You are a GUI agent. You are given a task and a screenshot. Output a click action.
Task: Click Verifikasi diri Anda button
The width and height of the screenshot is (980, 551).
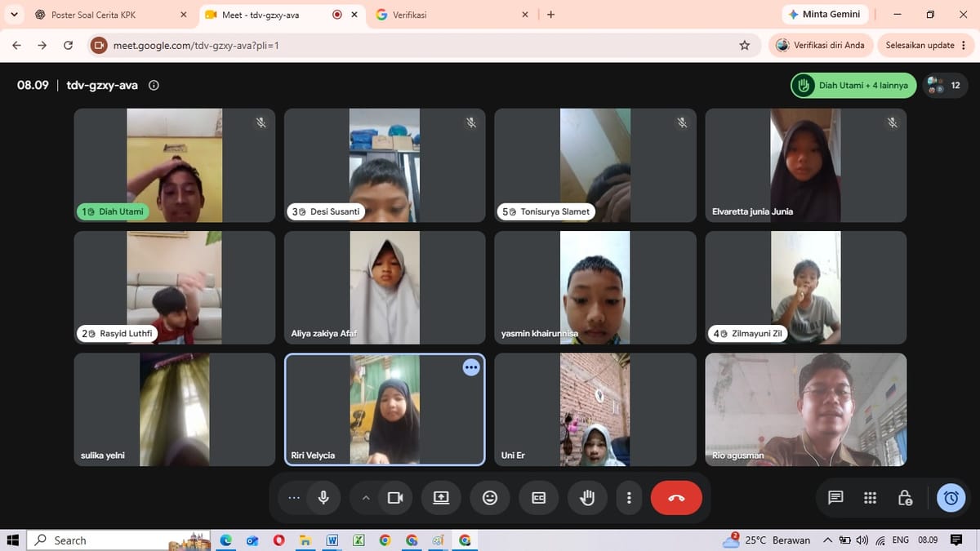tap(821, 46)
